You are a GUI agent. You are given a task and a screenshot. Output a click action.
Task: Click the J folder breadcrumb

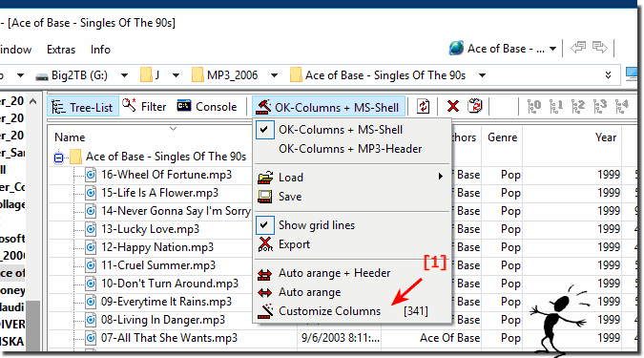[x=150, y=75]
